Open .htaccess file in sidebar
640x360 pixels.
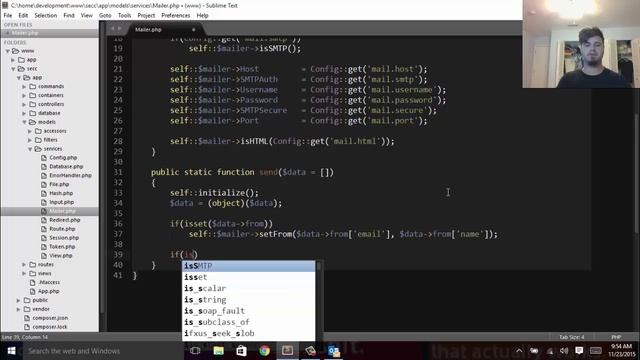[49, 282]
